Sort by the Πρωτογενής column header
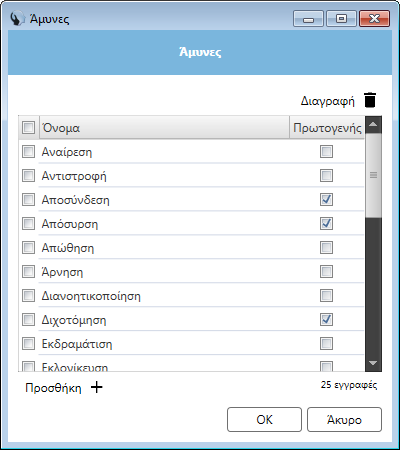The width and height of the screenshot is (400, 450). click(x=327, y=127)
